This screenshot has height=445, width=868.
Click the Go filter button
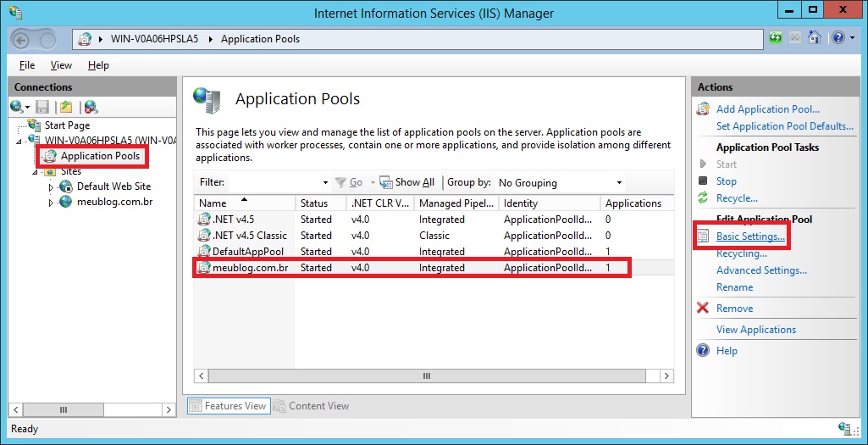tap(349, 182)
